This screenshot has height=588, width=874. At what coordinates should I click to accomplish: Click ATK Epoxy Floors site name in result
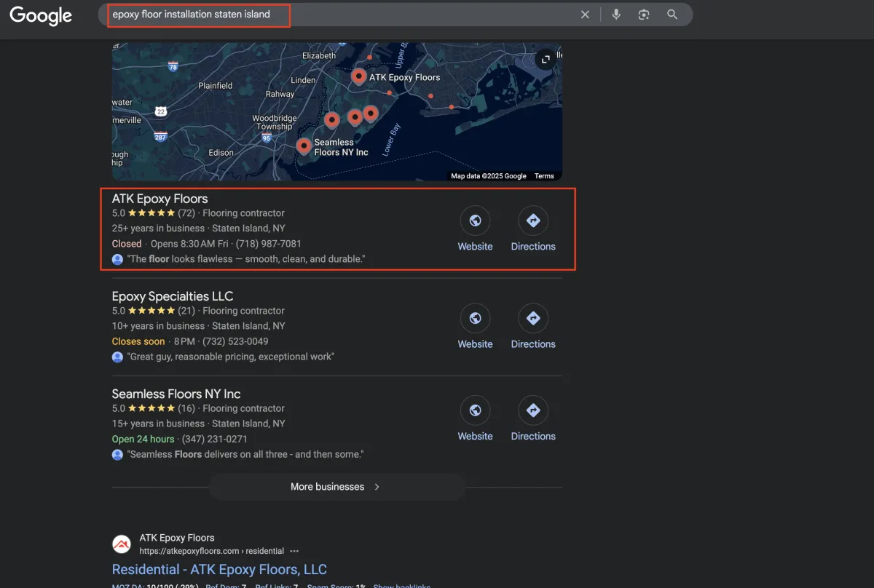coord(177,538)
